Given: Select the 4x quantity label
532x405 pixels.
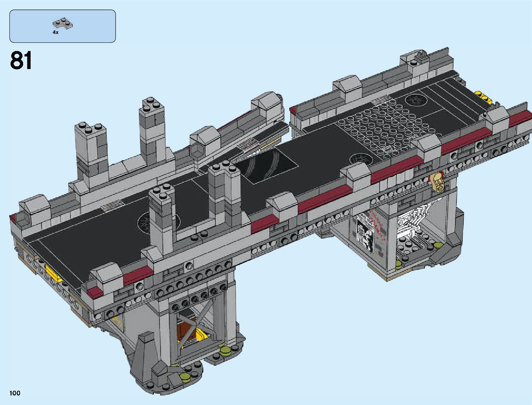Looking at the screenshot, I should pos(55,32).
